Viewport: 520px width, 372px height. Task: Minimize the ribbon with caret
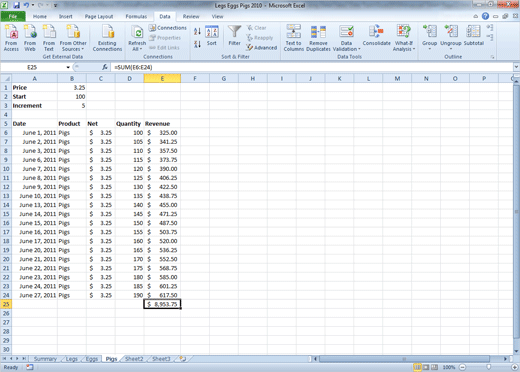(x=476, y=16)
